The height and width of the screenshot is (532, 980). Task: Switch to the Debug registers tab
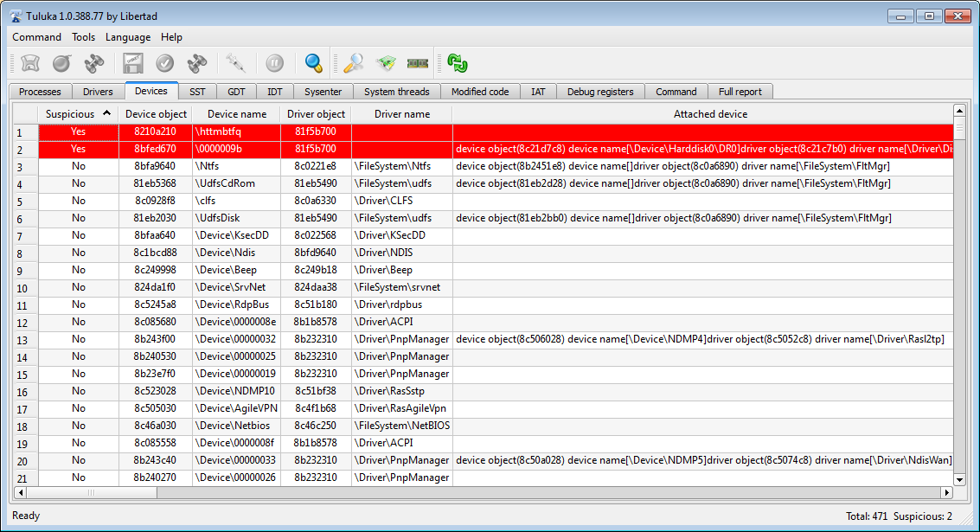[x=600, y=92]
